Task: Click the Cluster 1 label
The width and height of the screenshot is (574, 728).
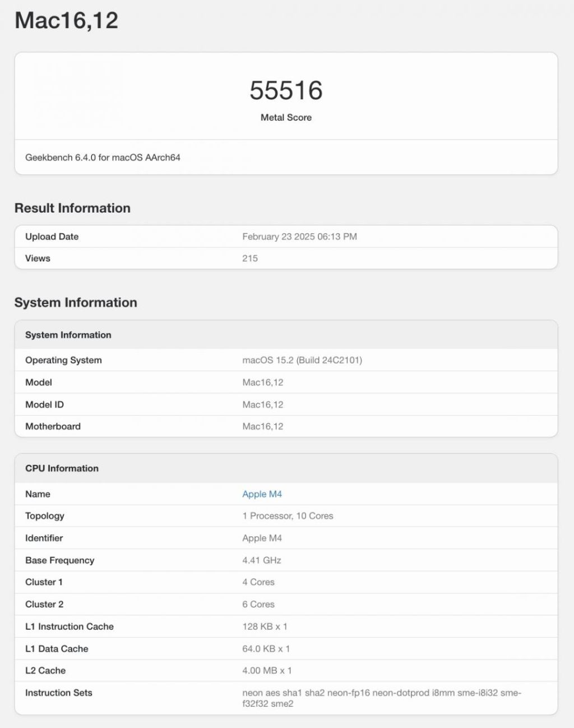Action: 44,582
